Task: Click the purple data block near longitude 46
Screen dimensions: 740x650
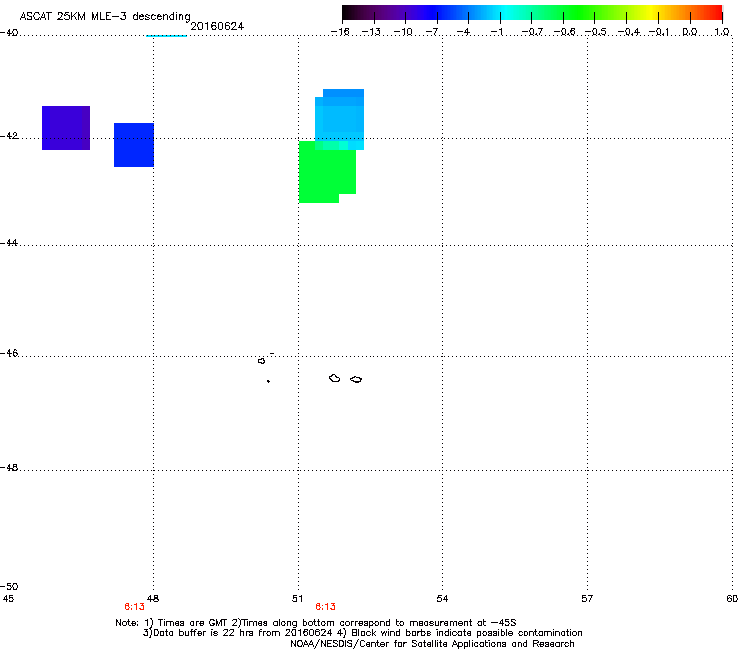Action: click(66, 128)
